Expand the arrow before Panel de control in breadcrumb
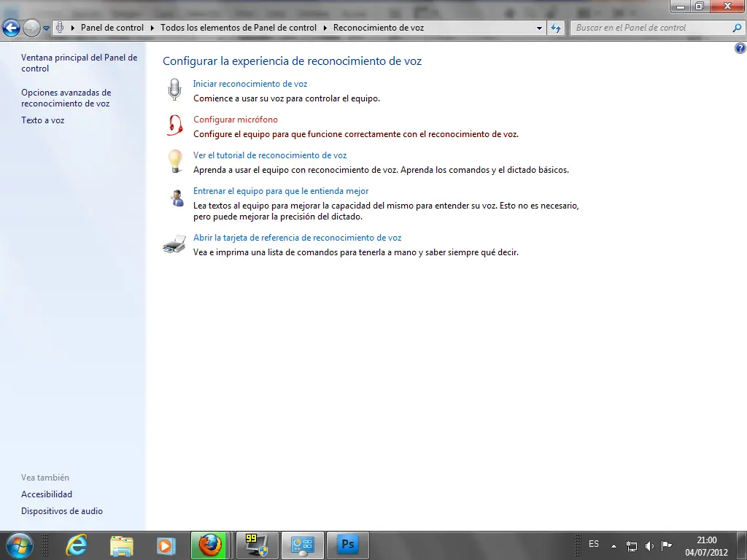Screen dimensions: 747x560 (x=73, y=28)
